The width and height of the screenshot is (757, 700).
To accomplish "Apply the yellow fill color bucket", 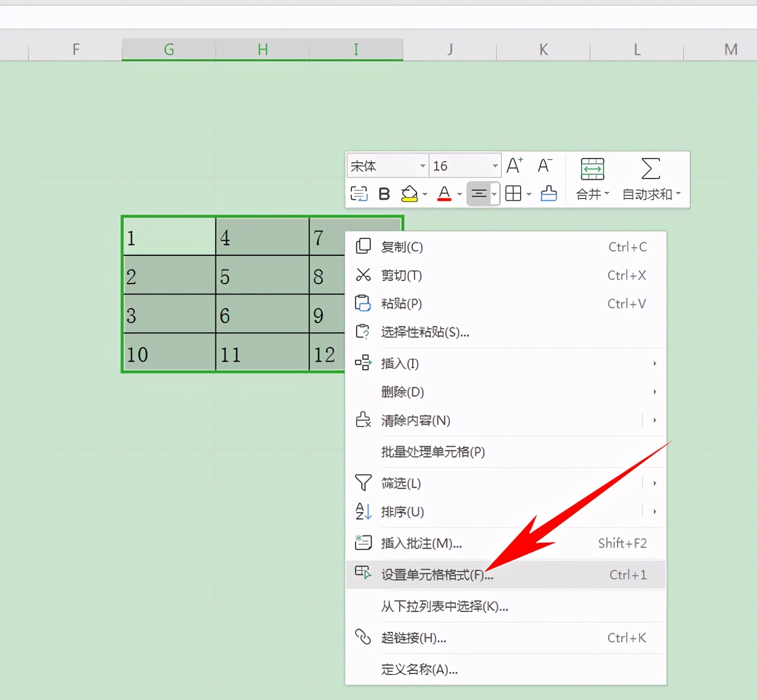I will [x=409, y=194].
